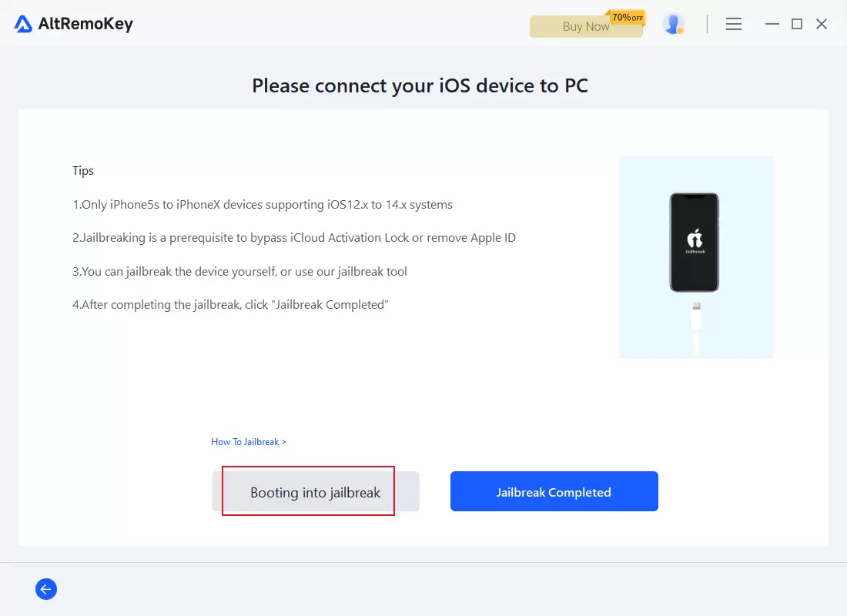Screen dimensions: 847x616
Task: Go back using the blue arrow icon
Action: (46, 589)
